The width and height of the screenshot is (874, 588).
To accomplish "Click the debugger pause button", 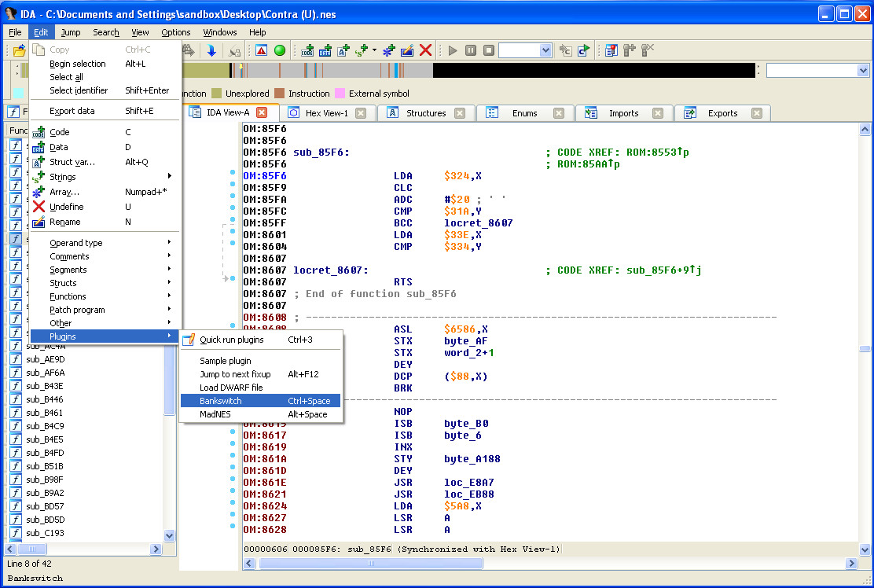I will [x=470, y=50].
